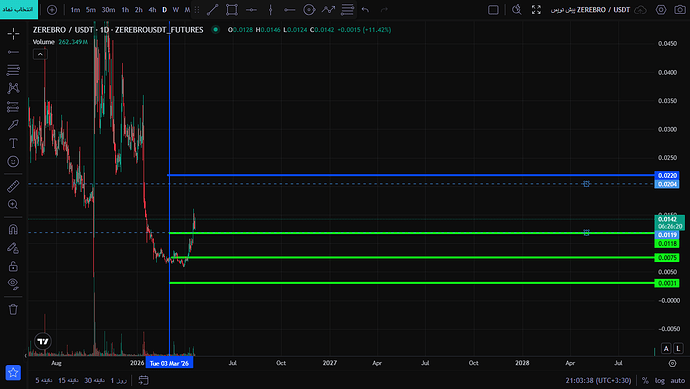Select the weekly W timeframe
690x389 pixels.
pyautogui.click(x=176, y=10)
